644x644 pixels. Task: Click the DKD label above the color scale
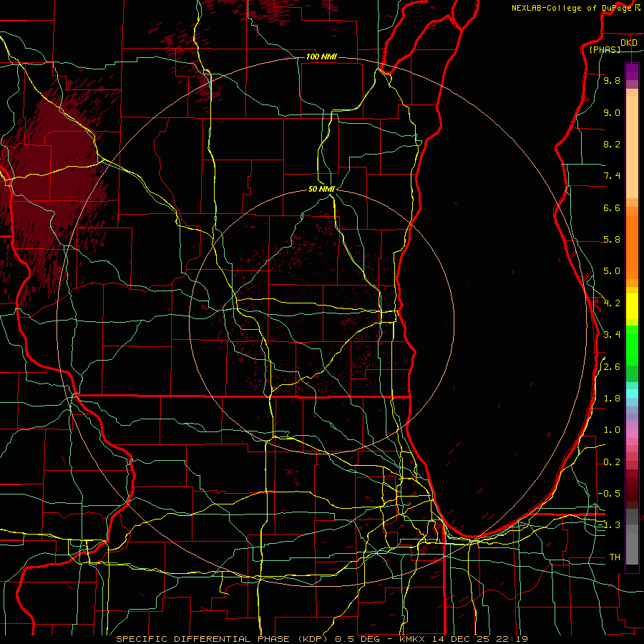[x=629, y=43]
